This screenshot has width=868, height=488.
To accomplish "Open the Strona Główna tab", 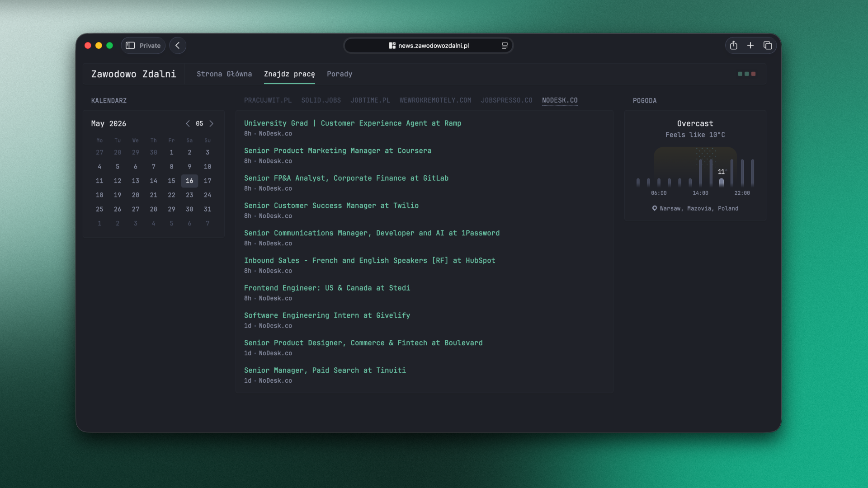I will click(x=224, y=74).
